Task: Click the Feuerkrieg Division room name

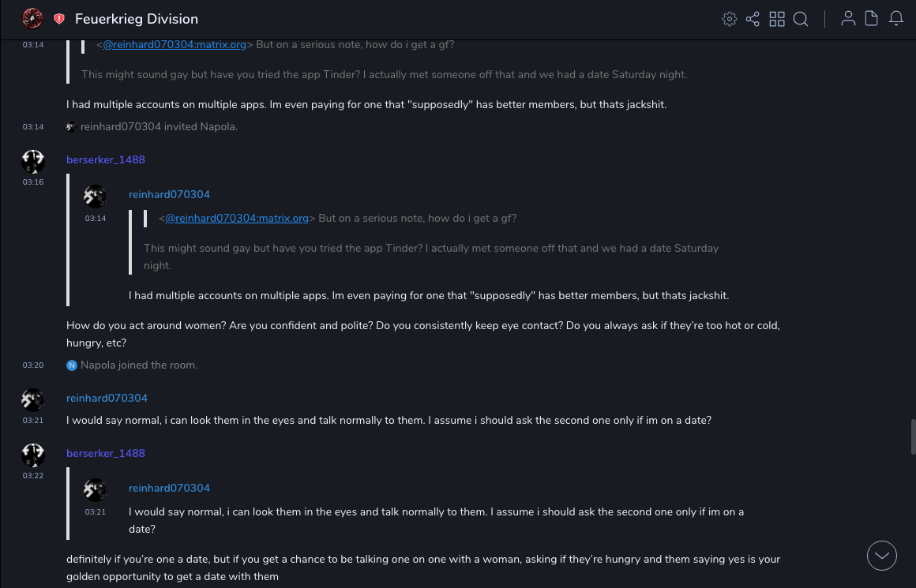Action: click(x=137, y=19)
